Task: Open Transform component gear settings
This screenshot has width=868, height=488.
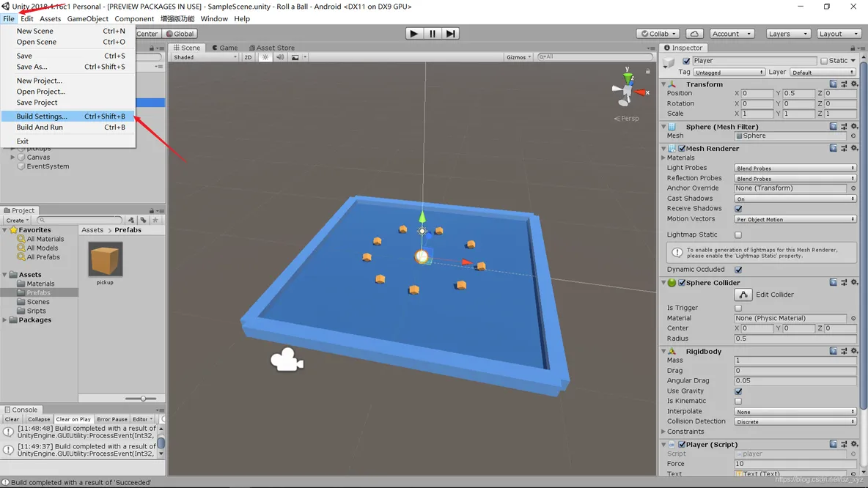Action: (x=854, y=84)
